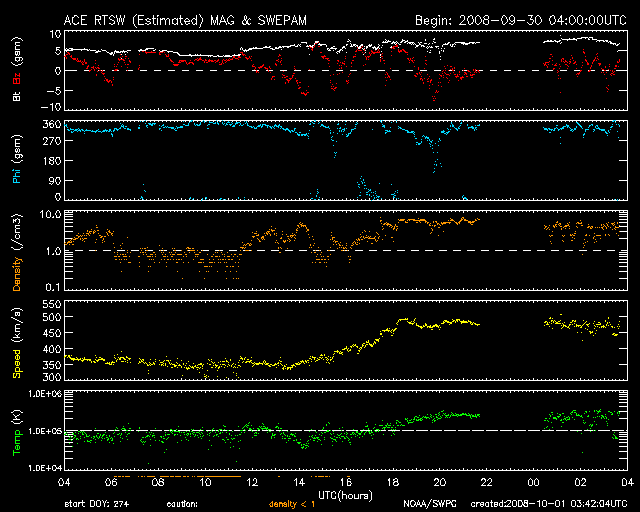Click the 'NOAA/SWPC' credit text
The height and width of the screenshot is (512, 640).
pos(430,504)
